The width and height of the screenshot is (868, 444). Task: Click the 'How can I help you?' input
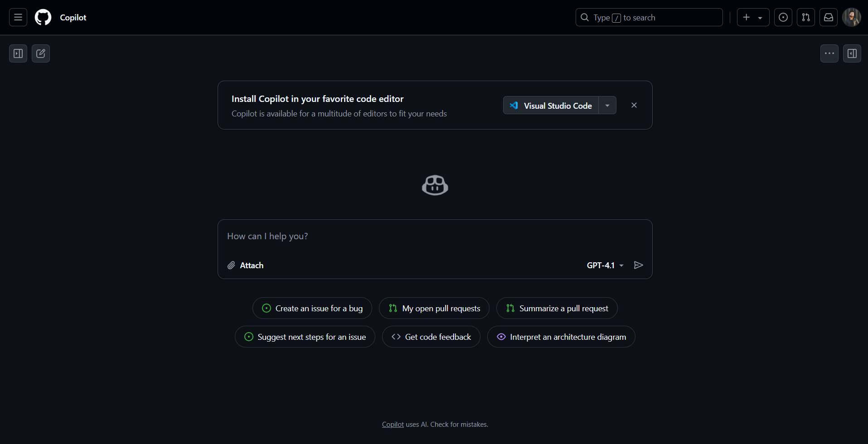(435, 236)
